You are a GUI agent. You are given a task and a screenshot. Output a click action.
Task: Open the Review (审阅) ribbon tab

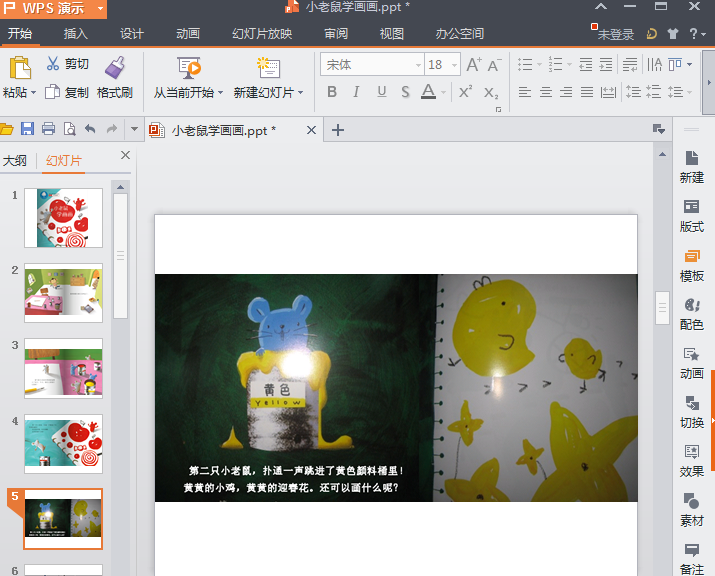(336, 34)
